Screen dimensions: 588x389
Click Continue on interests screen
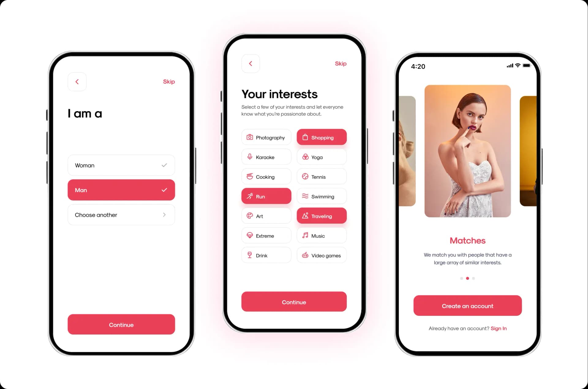pos(294,302)
